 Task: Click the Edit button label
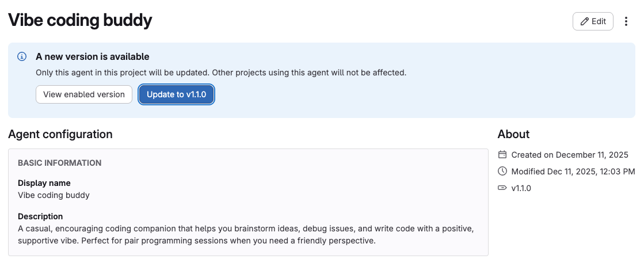click(599, 21)
